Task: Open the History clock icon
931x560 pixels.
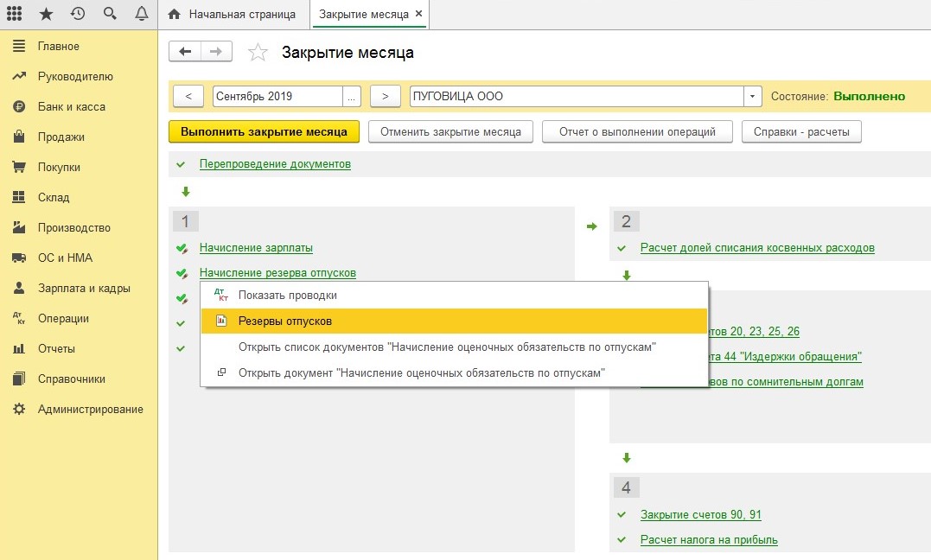Action: click(78, 14)
